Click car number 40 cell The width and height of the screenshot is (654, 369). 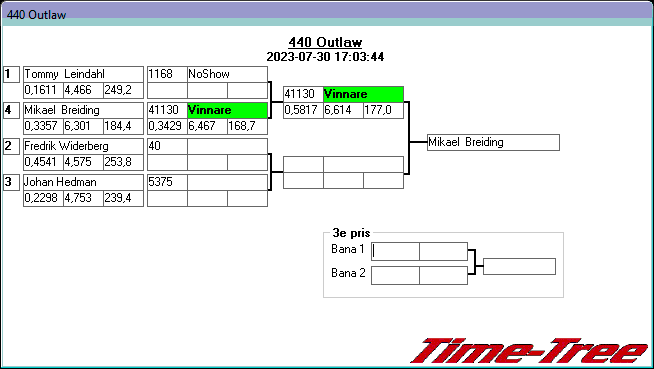[x=167, y=146]
